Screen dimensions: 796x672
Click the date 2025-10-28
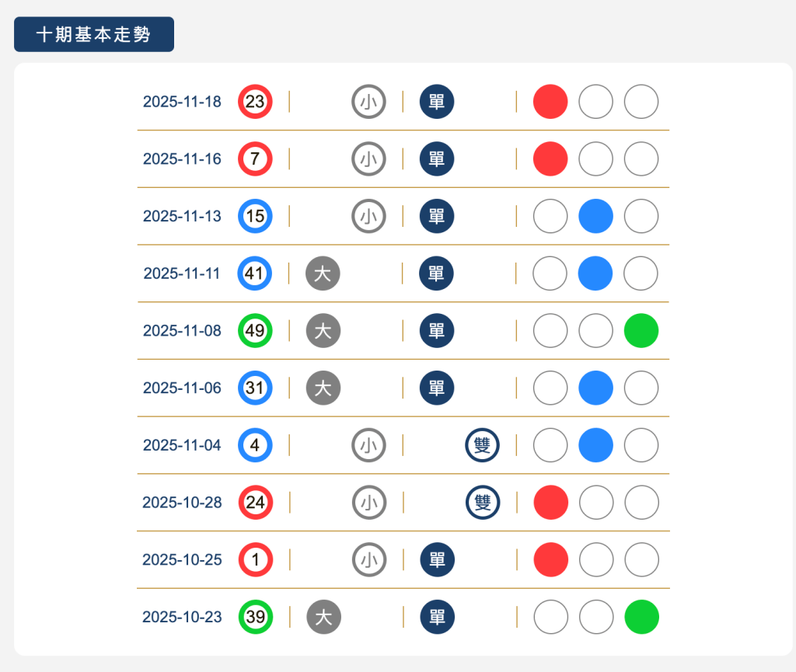pyautogui.click(x=182, y=503)
